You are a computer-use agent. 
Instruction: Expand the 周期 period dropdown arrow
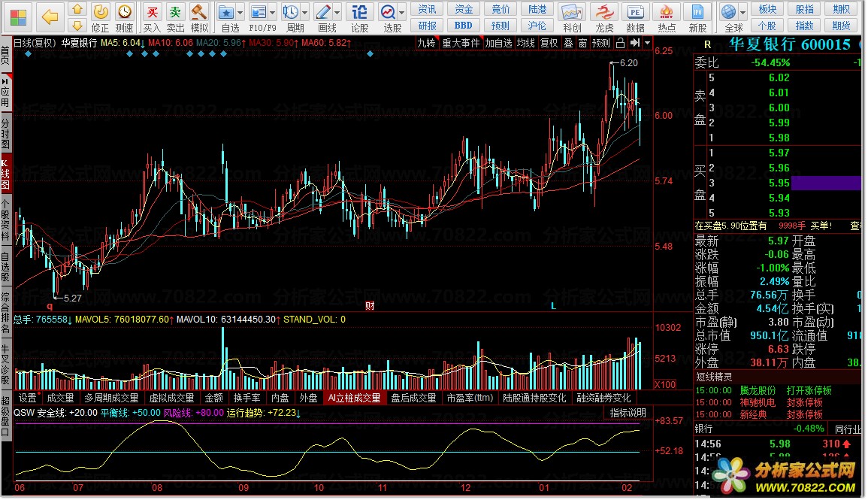point(304,12)
